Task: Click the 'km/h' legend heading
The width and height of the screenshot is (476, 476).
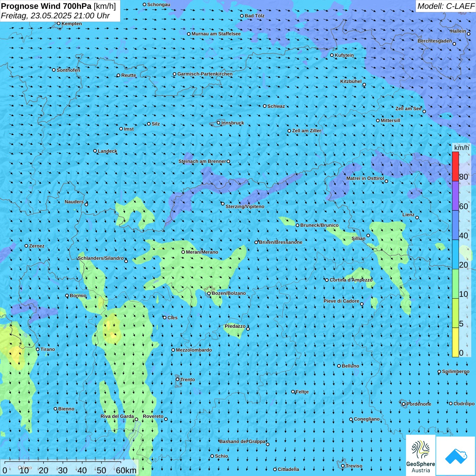Action: coord(462,148)
